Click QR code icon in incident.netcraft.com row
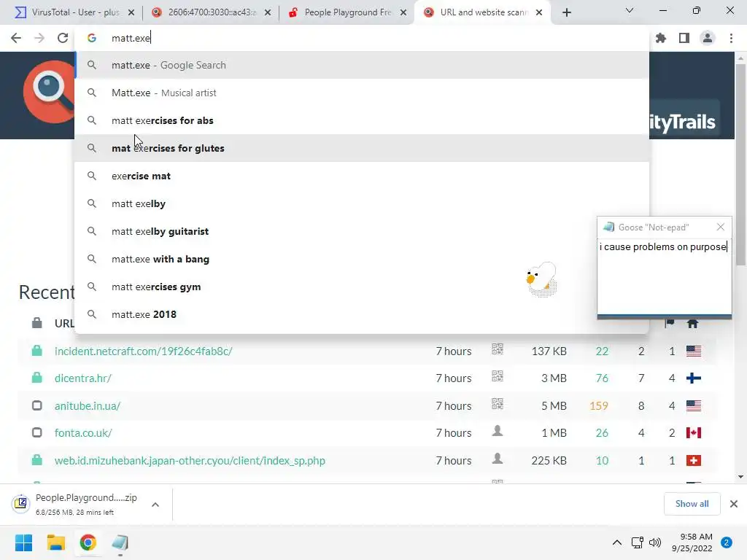 click(x=498, y=349)
